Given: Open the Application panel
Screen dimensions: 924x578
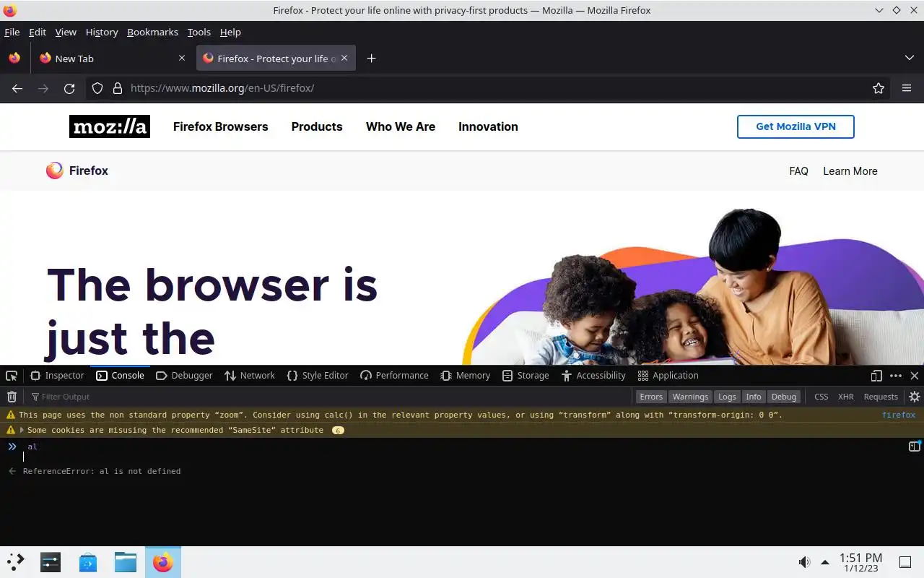Looking at the screenshot, I should coord(668,376).
